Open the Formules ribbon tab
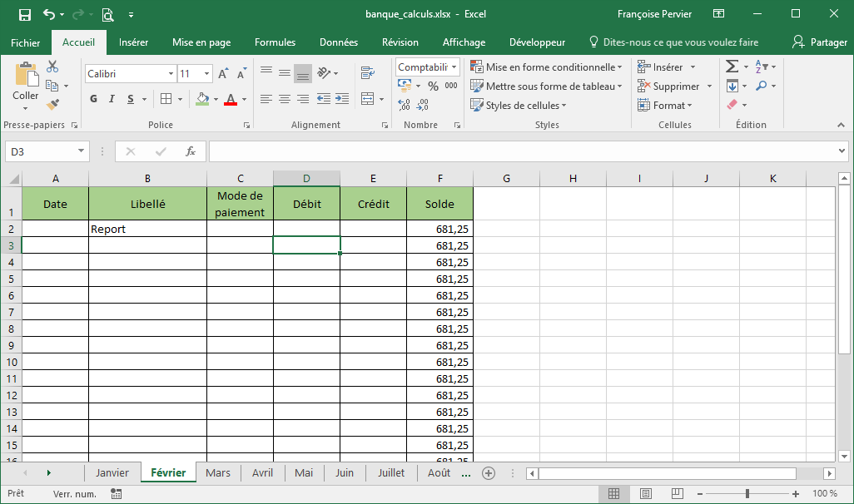This screenshot has height=504, width=854. click(275, 42)
